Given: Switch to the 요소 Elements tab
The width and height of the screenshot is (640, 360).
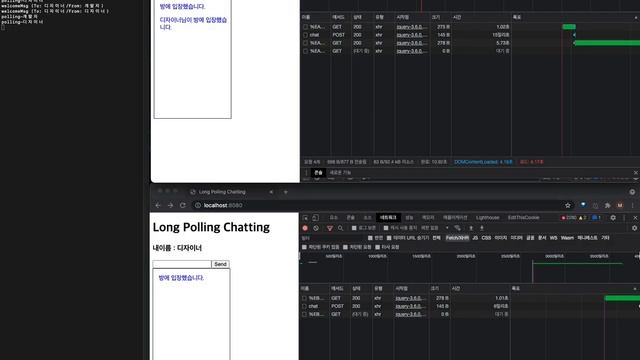Looking at the screenshot, I should (x=333, y=218).
